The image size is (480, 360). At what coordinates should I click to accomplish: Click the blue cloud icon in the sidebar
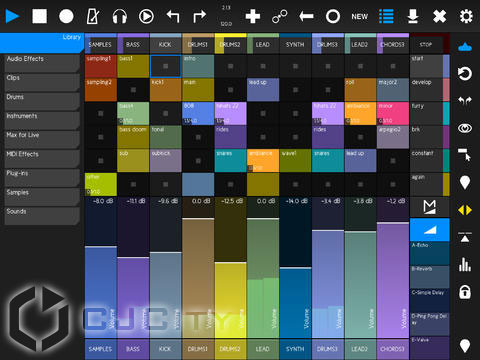pyautogui.click(x=465, y=46)
